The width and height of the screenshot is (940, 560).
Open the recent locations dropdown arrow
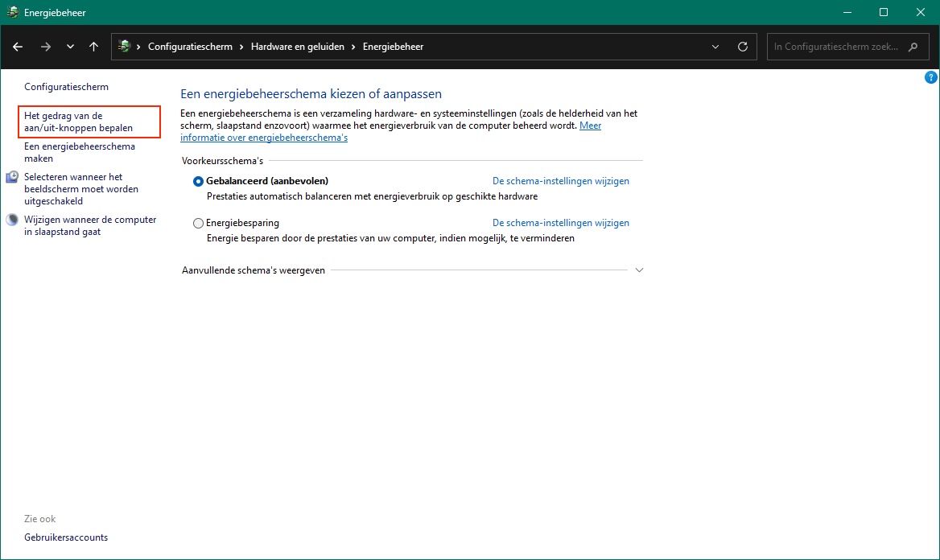tap(70, 47)
